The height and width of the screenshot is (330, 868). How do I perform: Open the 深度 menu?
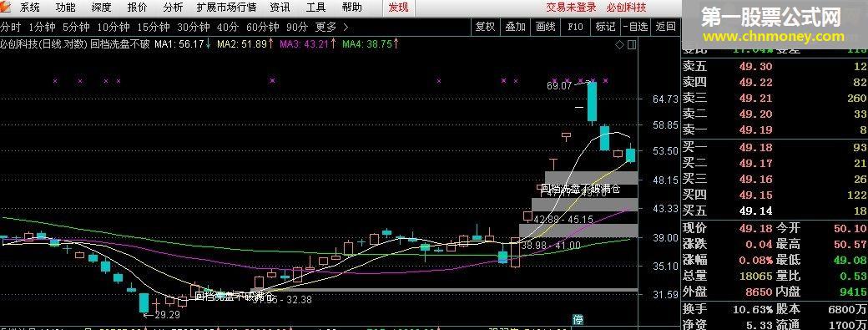[101, 8]
